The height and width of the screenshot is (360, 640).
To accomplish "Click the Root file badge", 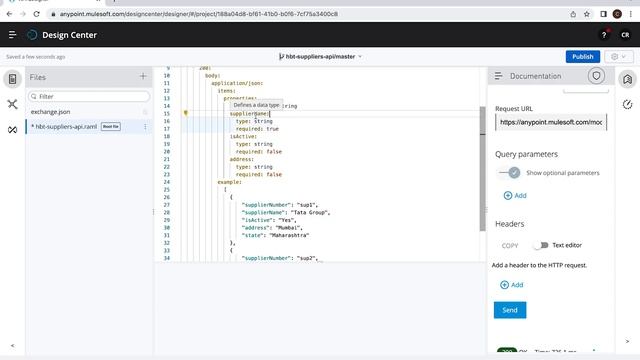I will [x=111, y=127].
